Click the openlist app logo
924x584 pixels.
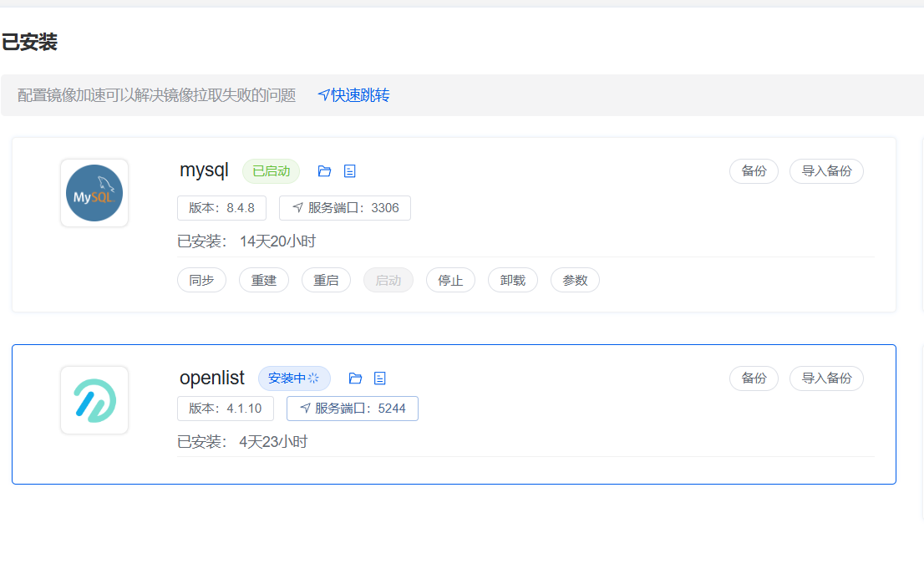point(94,400)
